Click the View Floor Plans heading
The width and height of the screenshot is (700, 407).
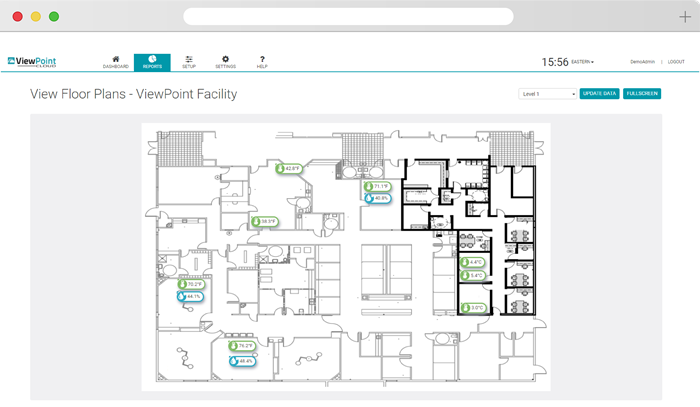tap(133, 94)
